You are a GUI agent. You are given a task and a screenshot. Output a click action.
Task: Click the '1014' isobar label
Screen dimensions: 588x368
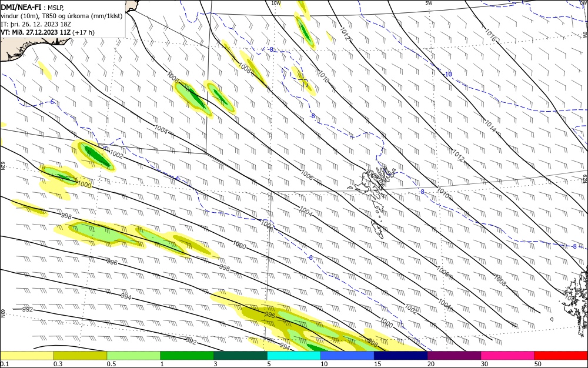click(490, 126)
